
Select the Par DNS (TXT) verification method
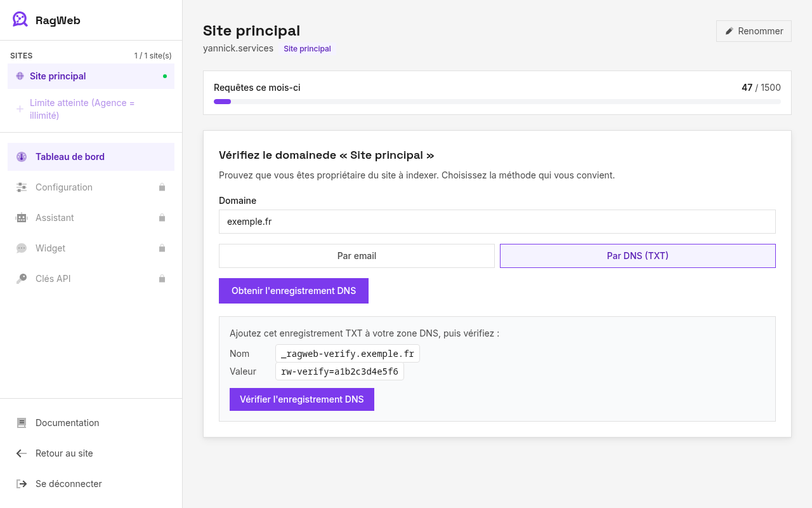pos(638,256)
